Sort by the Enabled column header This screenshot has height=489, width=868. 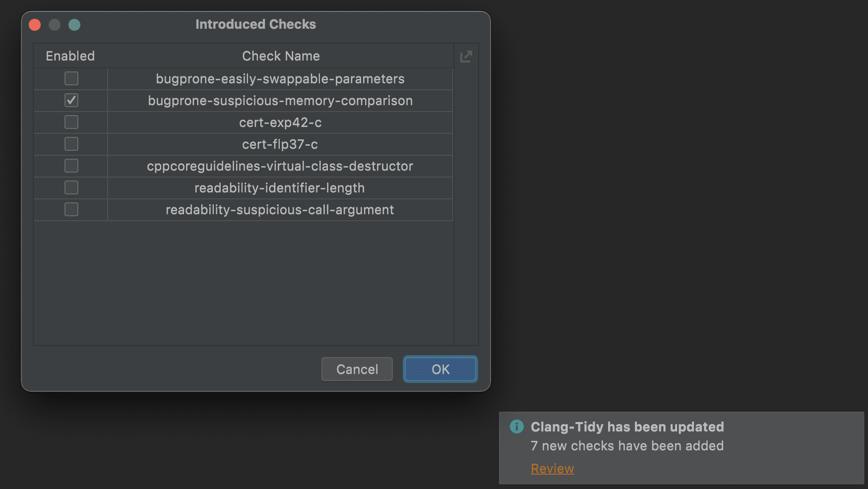70,56
